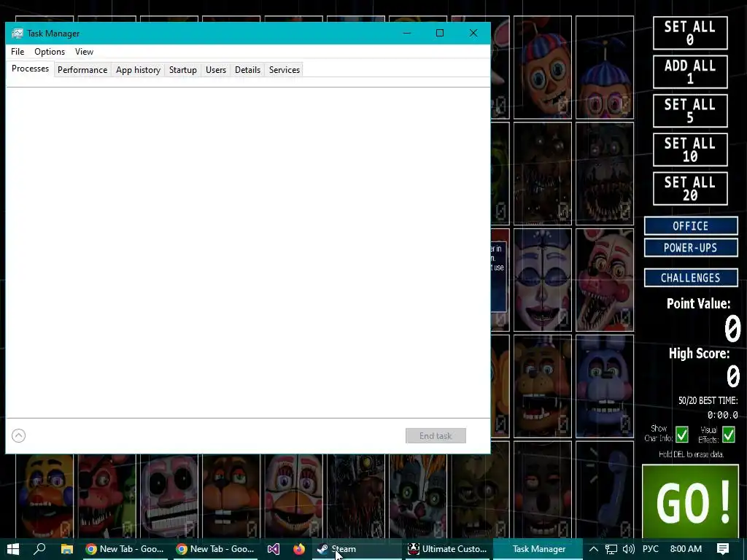
Task: Click the SET ALL 10 button
Action: click(x=690, y=149)
